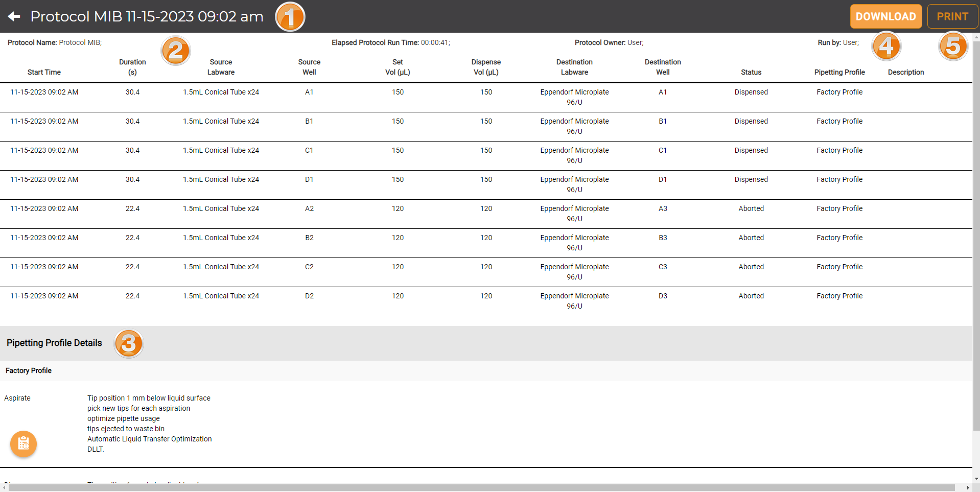Click the Status column header
Screen dimensions: 980x492
pyautogui.click(x=751, y=72)
